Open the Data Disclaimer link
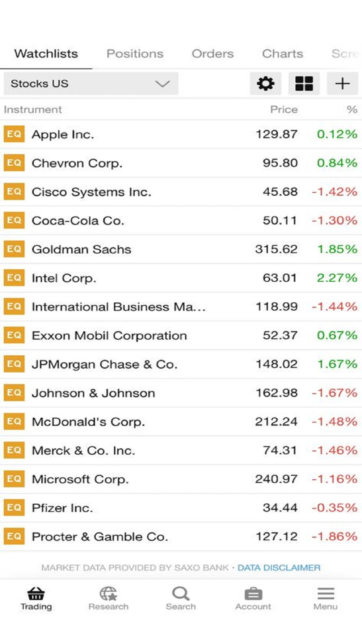The height and width of the screenshot is (644, 362). 279,568
